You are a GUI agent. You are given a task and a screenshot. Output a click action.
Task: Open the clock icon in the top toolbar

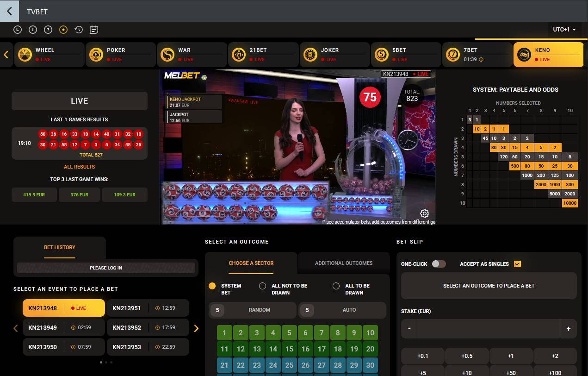click(x=18, y=30)
